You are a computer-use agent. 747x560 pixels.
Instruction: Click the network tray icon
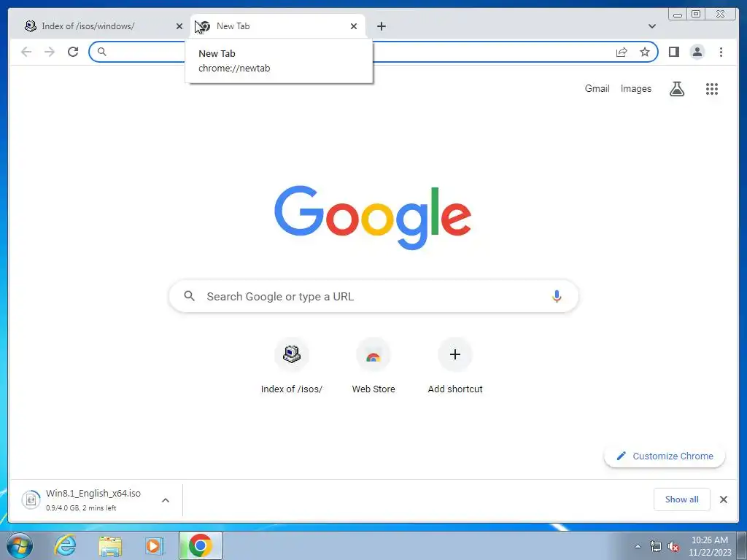click(x=656, y=547)
